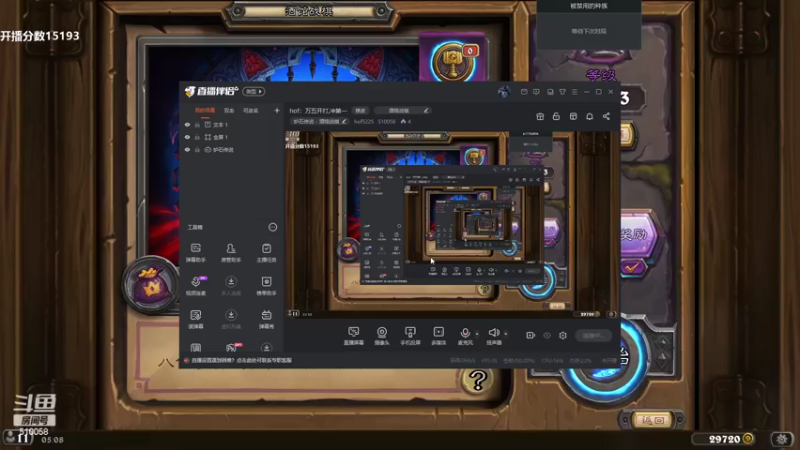Open the hamburger menu in title bar
The width and height of the screenshot is (800, 450).
point(574,92)
